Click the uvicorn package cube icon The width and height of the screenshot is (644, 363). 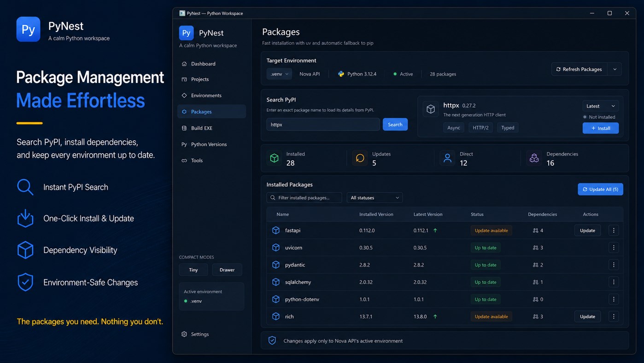[x=276, y=248]
